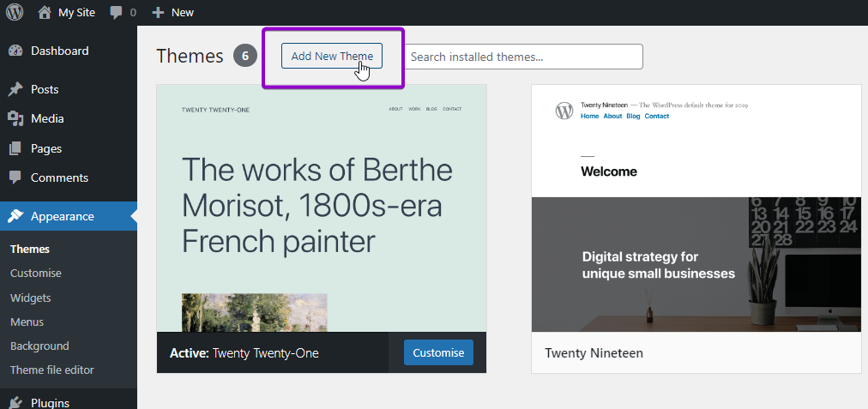Click the Themes page heading
The width and height of the screenshot is (868, 409).
(190, 56)
